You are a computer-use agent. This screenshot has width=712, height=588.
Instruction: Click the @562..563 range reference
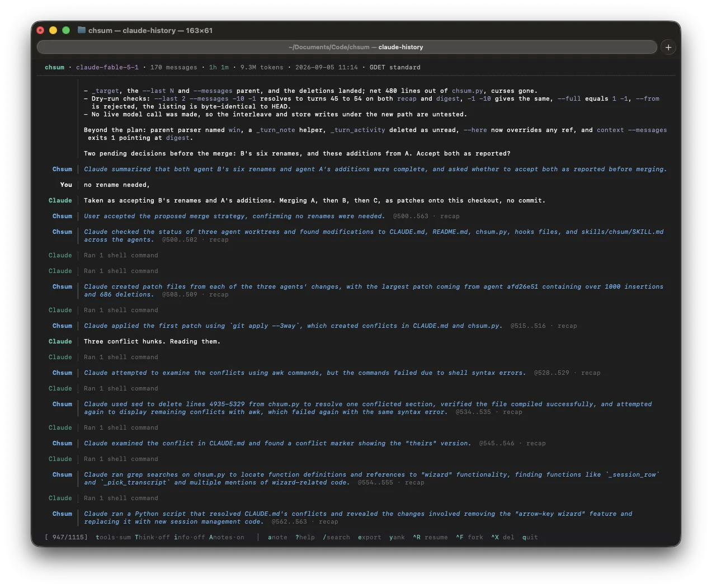(x=289, y=521)
